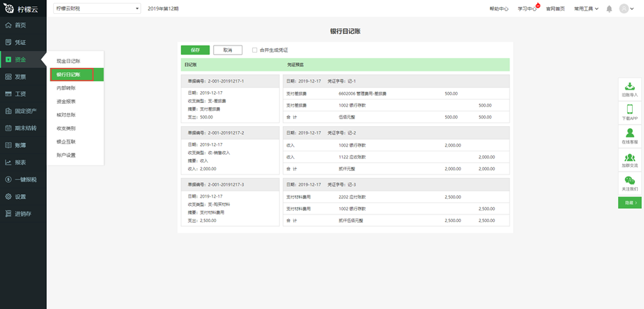Select 银行日记账 submenu item
This screenshot has width=644, height=309.
pos(77,74)
